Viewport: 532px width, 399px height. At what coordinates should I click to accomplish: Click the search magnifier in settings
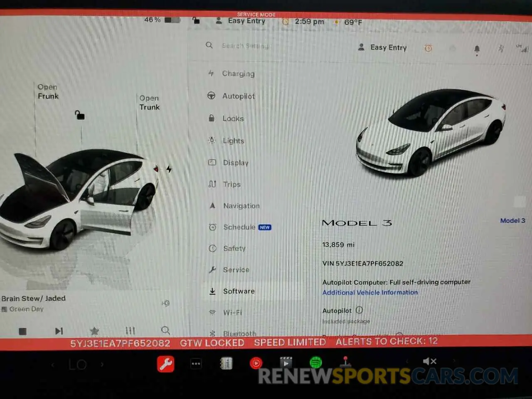(209, 45)
